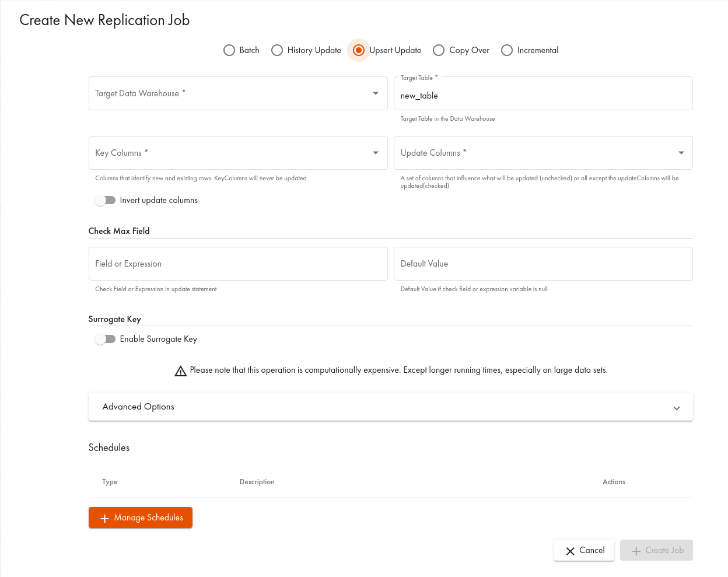Click the plus icon on Manage Schedules
This screenshot has width=728, height=577.
tap(105, 518)
